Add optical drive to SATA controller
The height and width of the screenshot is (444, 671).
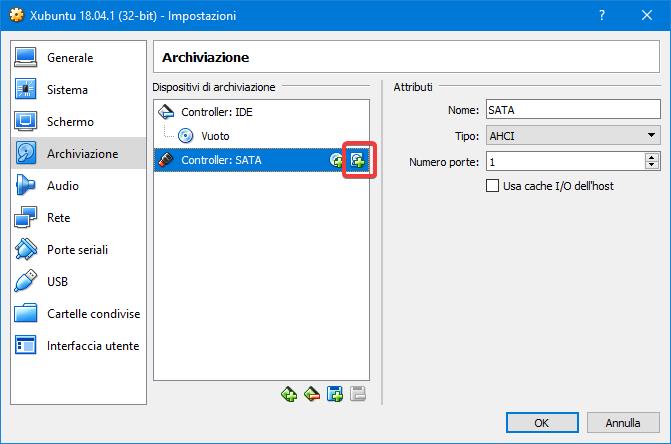pos(336,160)
